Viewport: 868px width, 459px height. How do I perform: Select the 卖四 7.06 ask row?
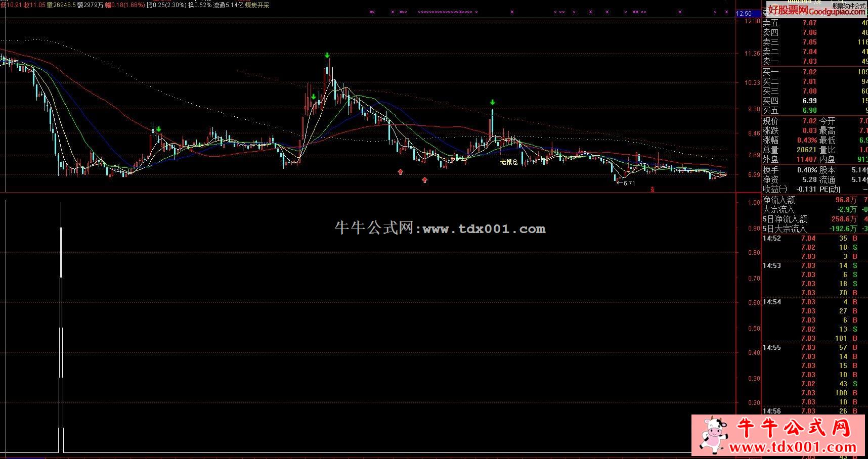point(815,32)
